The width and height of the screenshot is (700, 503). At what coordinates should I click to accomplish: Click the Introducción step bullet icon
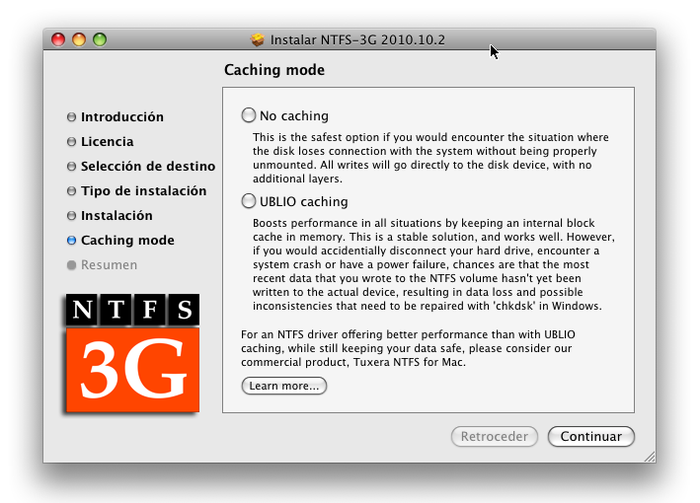(71, 117)
